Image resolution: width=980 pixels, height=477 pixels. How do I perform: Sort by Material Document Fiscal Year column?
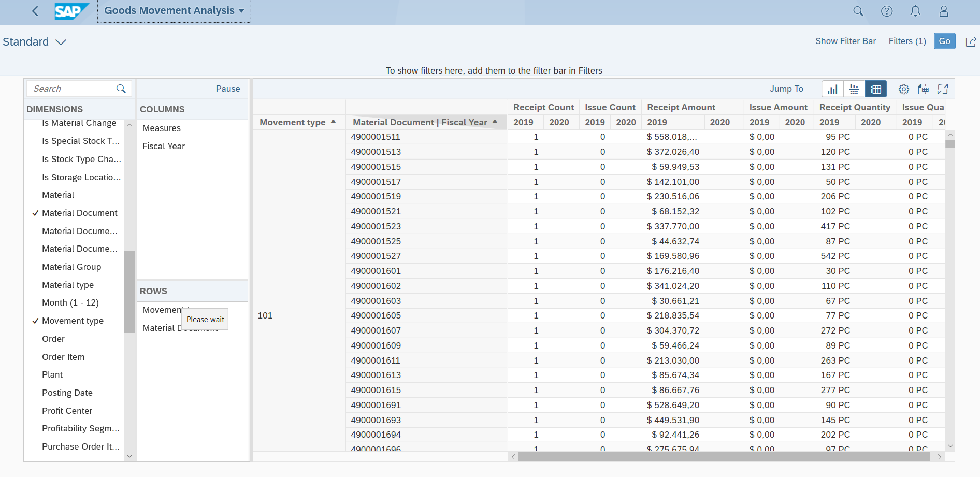(420, 122)
